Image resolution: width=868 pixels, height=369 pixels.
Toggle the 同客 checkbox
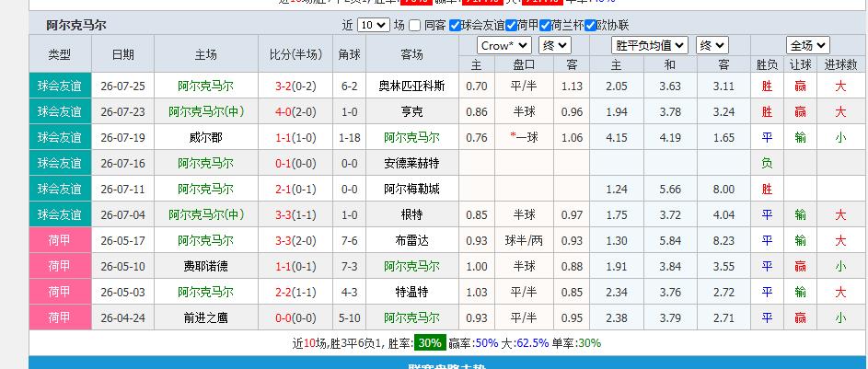(414, 26)
